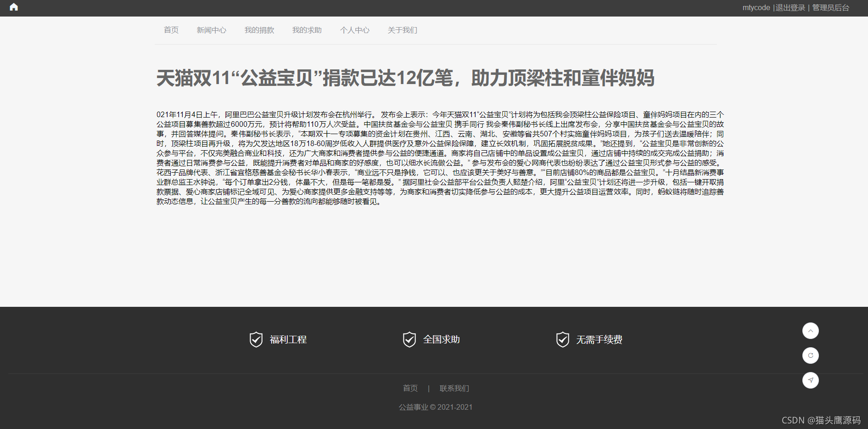Go to 我的求助 in the navigation
The image size is (868, 429).
coord(307,30)
